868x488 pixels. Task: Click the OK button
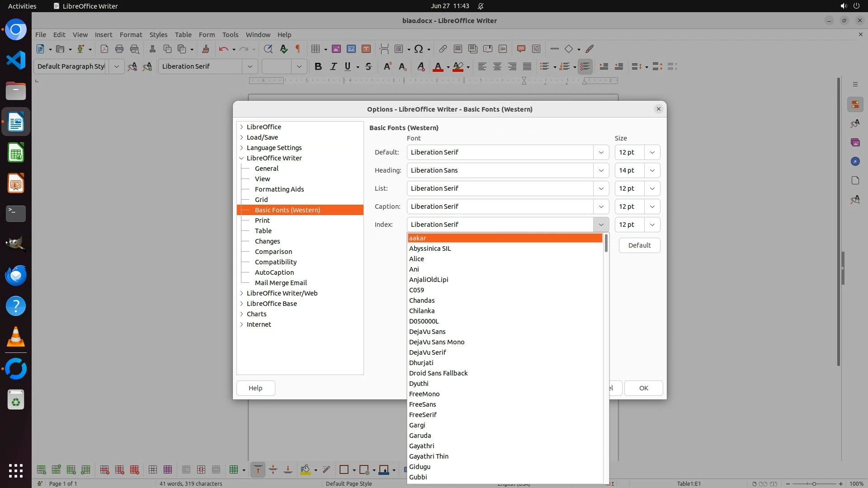[x=643, y=388]
